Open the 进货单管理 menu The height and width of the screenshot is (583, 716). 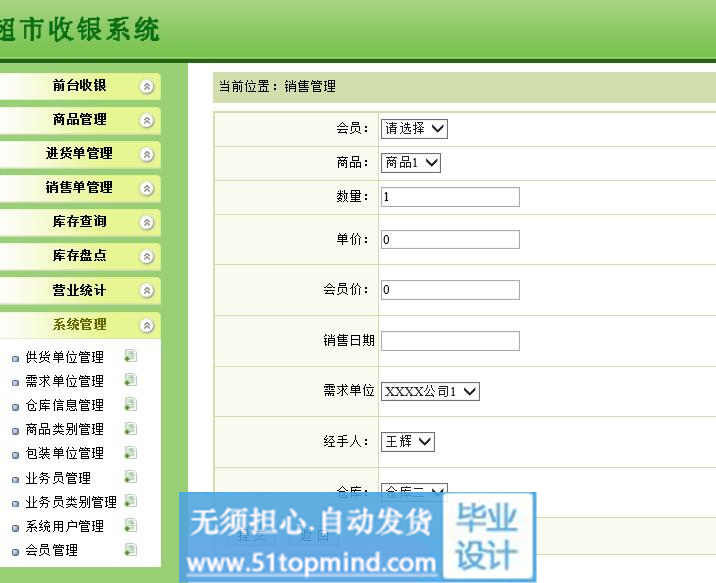(79, 153)
